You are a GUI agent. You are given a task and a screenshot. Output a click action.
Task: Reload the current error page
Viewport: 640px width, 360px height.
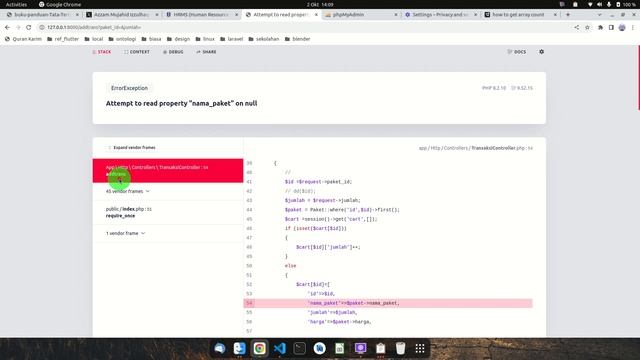[29, 27]
